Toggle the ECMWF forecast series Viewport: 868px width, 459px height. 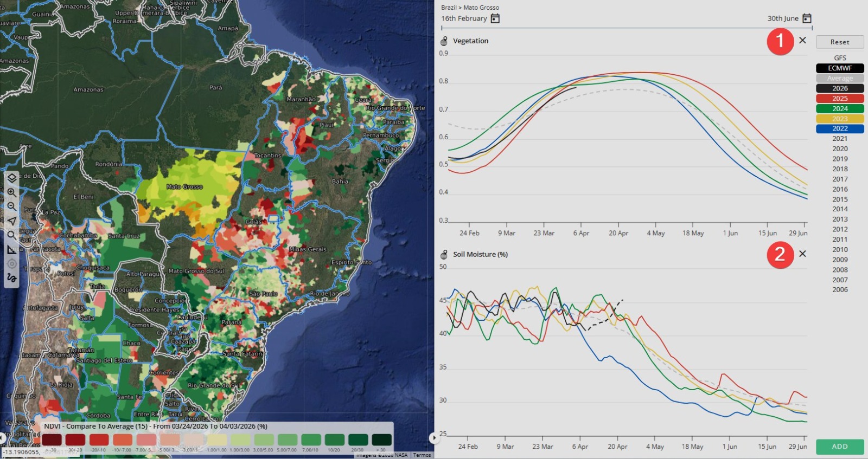[x=840, y=68]
